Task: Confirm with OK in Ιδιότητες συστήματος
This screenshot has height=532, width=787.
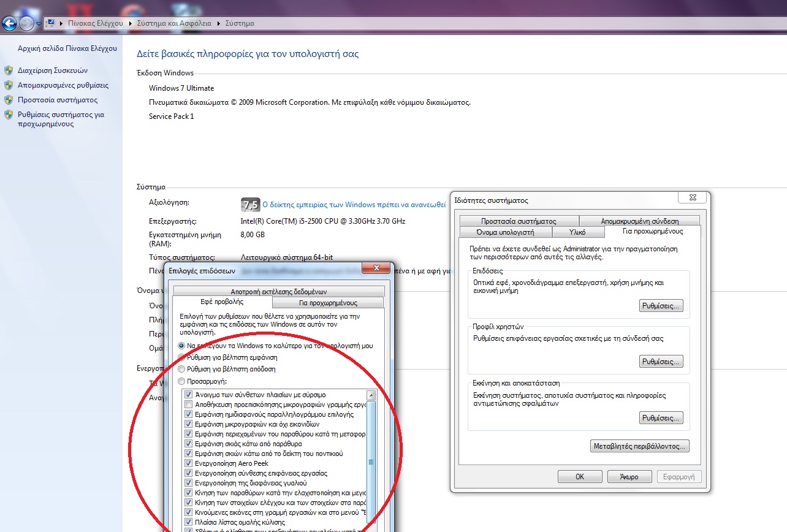Action: [x=580, y=477]
